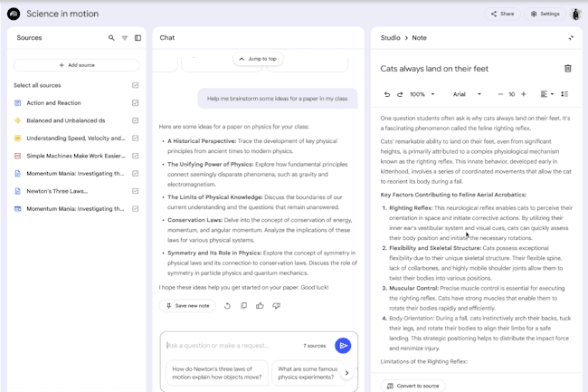Screen dimensions: 588x392
Task: Click A Historical Perspective bullet text
Action: pyautogui.click(x=252, y=147)
